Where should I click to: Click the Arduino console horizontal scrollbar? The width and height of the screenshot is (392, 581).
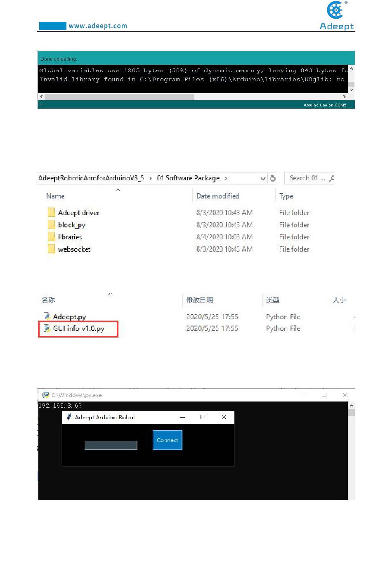[x=119, y=97]
